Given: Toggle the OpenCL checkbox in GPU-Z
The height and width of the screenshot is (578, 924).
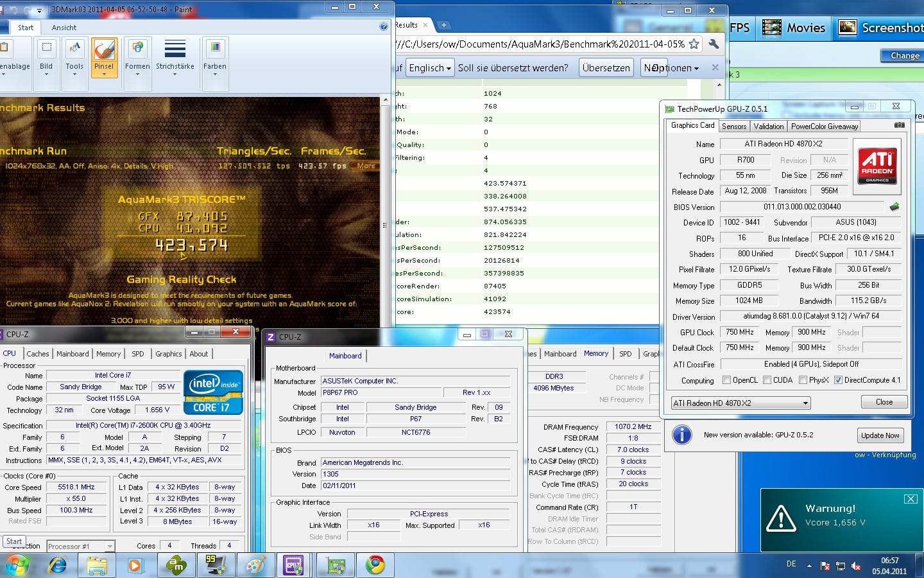Looking at the screenshot, I should click(x=726, y=380).
